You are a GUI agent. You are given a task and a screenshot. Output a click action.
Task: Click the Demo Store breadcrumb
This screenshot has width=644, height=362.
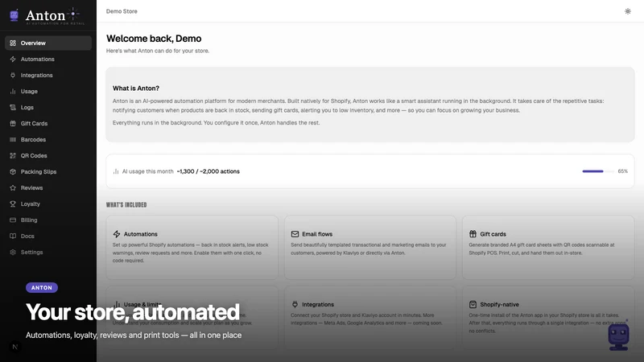click(122, 11)
